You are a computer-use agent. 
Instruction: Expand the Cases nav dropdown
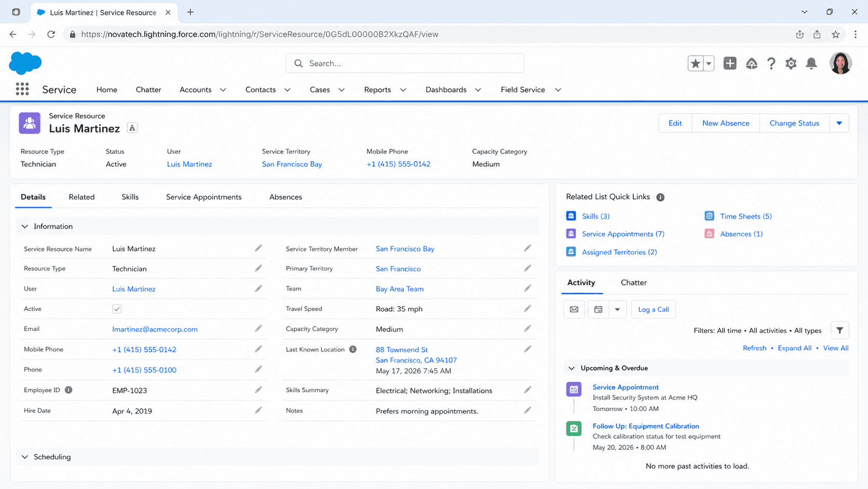342,90
